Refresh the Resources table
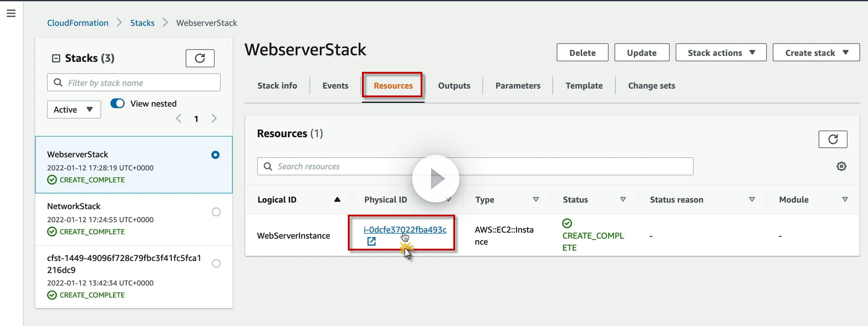The height and width of the screenshot is (326, 868). pos(833,139)
